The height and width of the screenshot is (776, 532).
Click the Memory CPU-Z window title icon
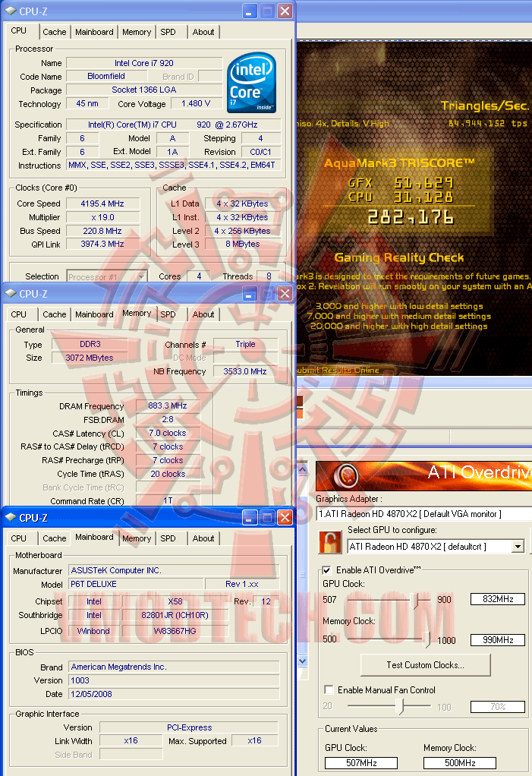point(11,294)
